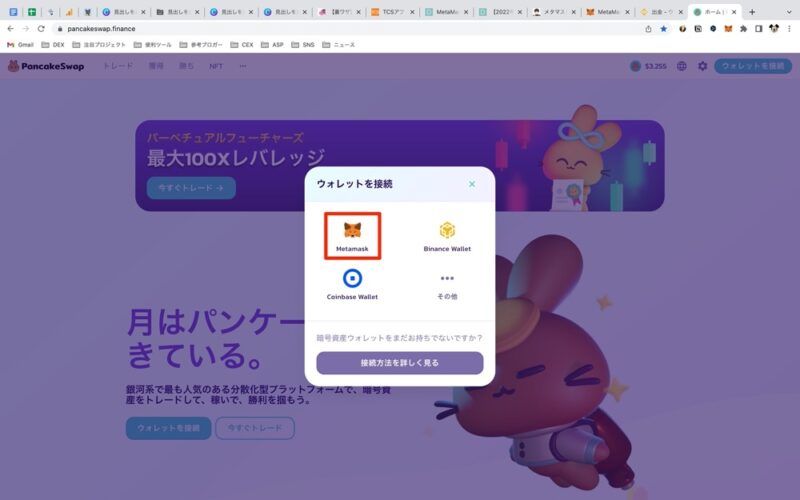800x500 pixels.
Task: Open the トレード menu in header
Action: coord(118,66)
